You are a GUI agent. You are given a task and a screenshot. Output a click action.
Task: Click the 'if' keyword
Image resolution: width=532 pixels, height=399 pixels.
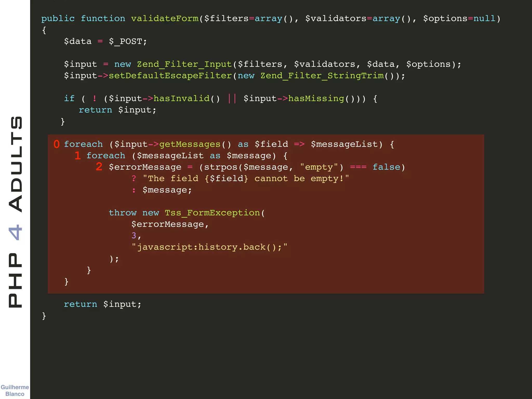[69, 98]
